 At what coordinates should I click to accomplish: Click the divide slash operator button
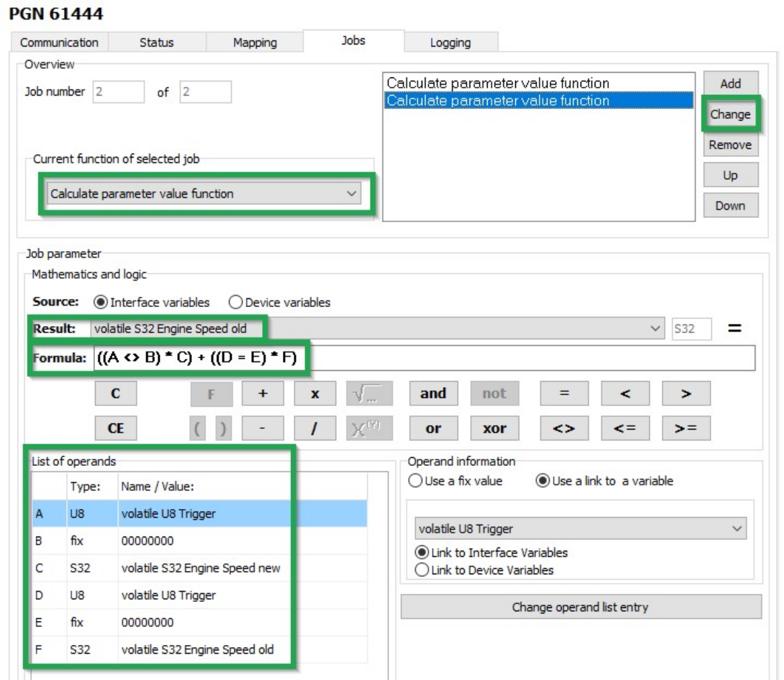(314, 428)
